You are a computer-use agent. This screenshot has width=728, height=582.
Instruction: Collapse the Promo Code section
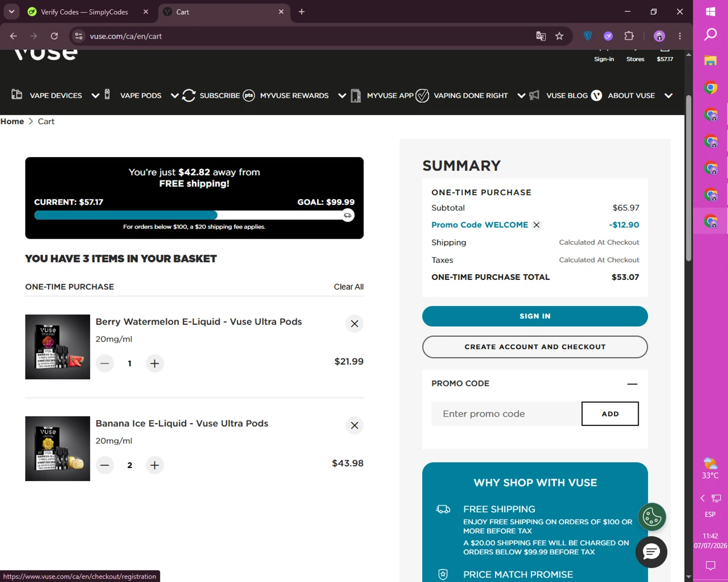[x=632, y=384]
